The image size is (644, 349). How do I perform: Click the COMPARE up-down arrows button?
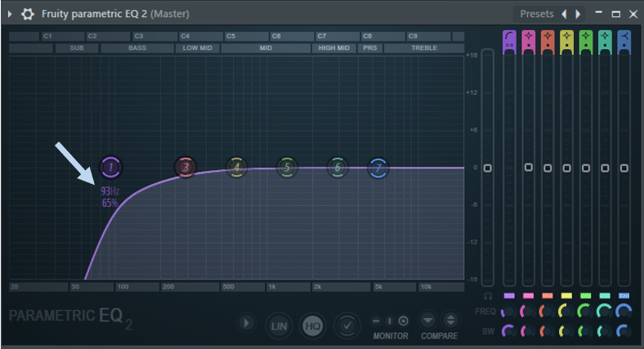tap(450, 320)
